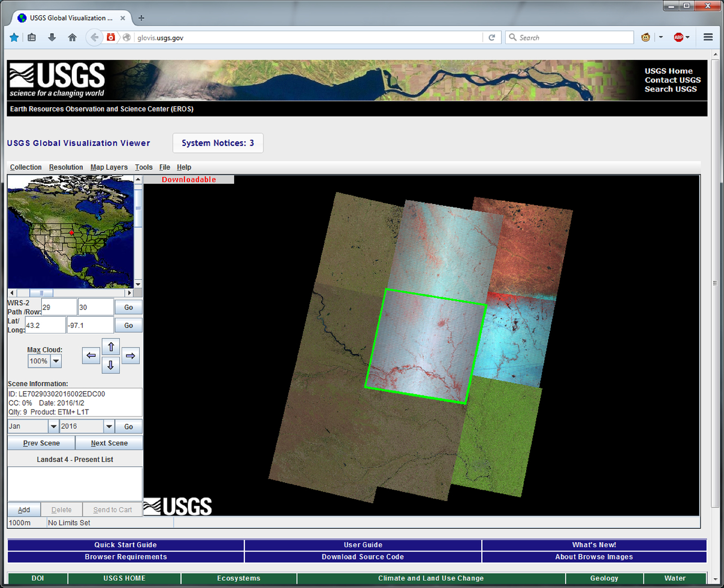Open the browser hamburger menu
The width and height of the screenshot is (724, 588).
tap(708, 38)
